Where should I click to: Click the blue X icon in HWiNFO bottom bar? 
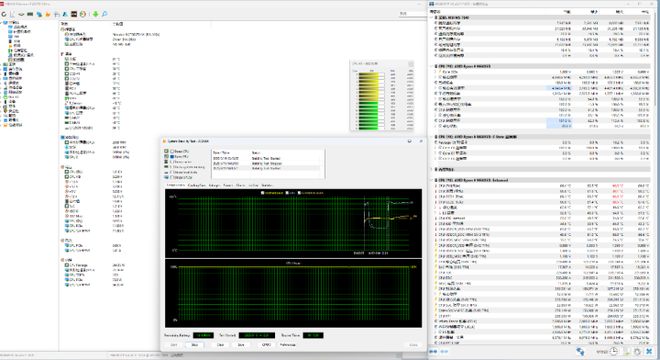point(649,351)
